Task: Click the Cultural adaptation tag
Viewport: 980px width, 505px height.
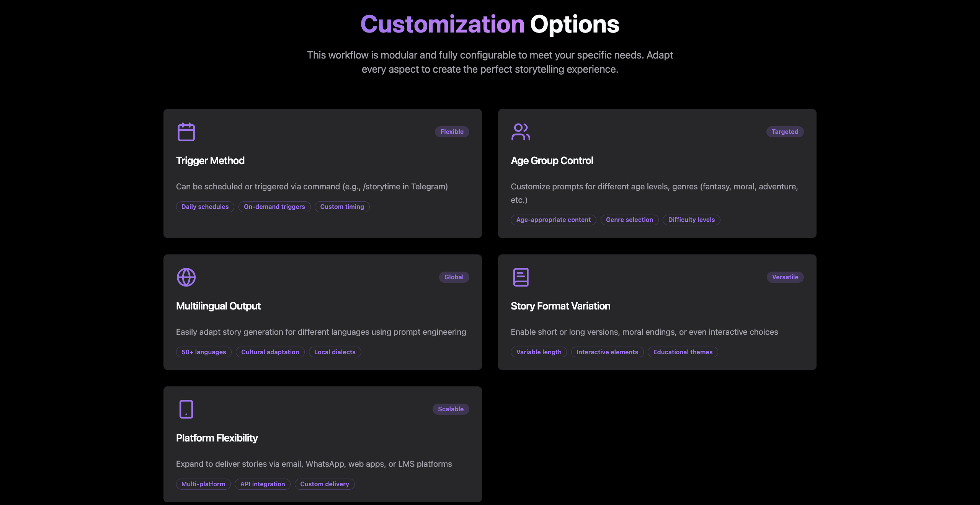Action: (x=270, y=352)
